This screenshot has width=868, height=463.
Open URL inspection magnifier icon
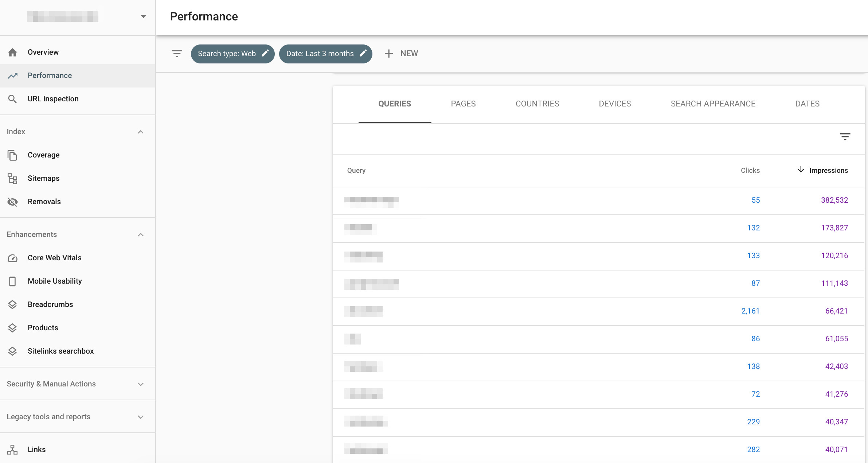[12, 99]
